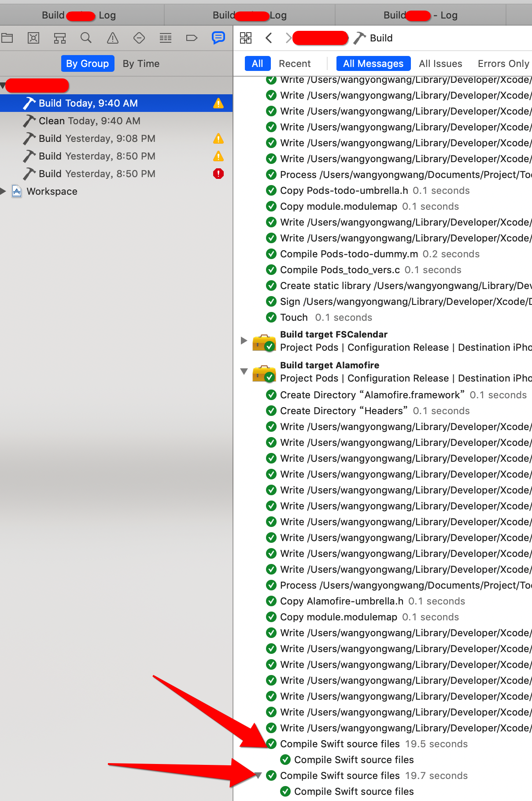Viewport: 532px width, 801px height.
Task: Expand the Build target FSCalendar section
Action: (244, 341)
